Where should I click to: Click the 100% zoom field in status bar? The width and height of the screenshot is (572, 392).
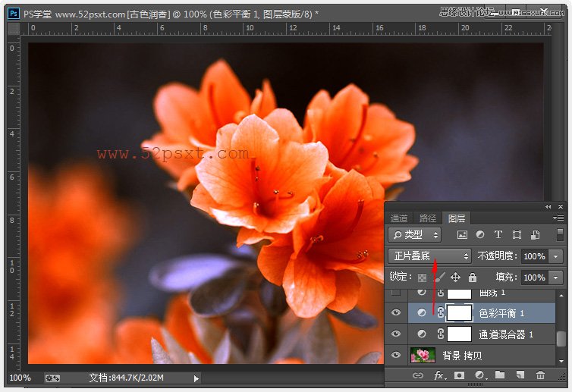tap(20, 378)
